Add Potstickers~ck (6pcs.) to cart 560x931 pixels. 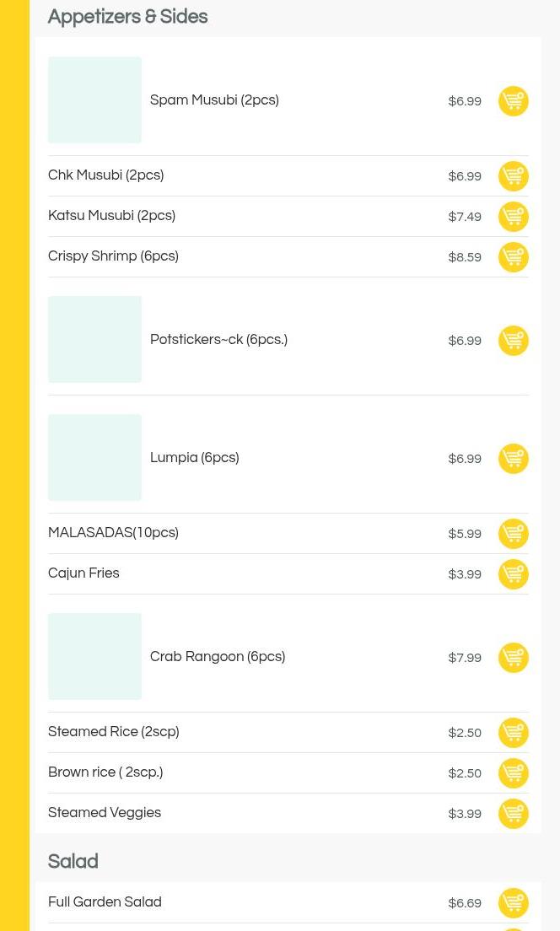pos(513,341)
